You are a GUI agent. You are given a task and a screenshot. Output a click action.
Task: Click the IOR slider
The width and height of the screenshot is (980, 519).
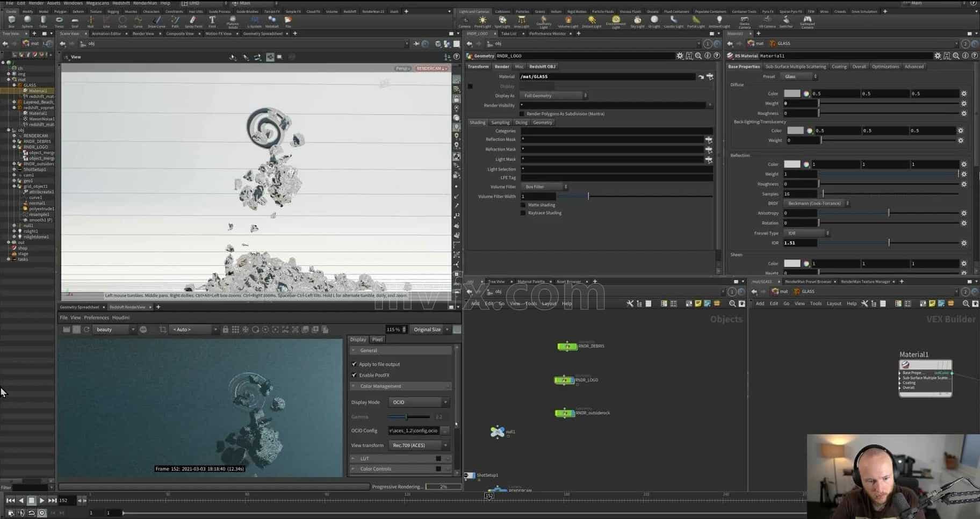[x=889, y=243]
